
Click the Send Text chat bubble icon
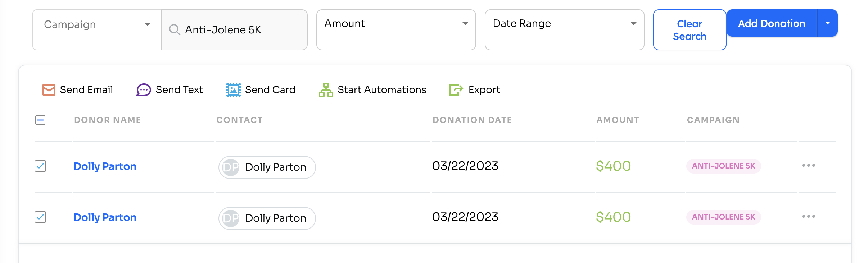click(143, 90)
